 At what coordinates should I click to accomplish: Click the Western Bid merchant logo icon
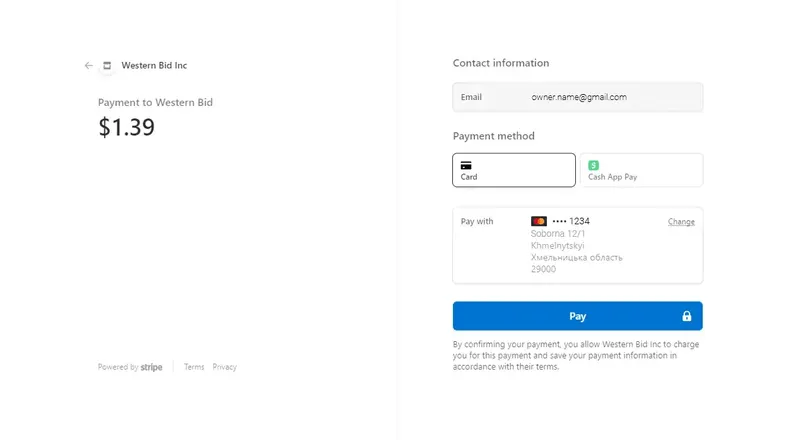(x=107, y=65)
